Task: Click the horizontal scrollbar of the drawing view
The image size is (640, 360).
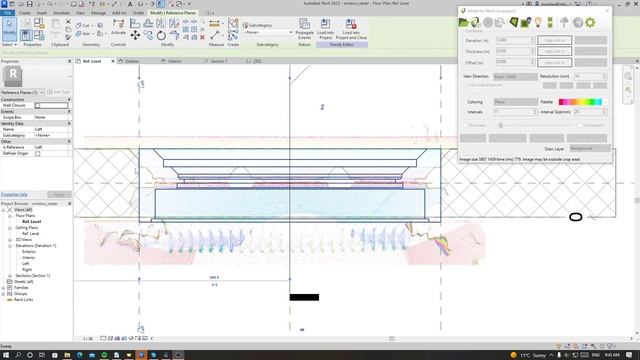Action: 391,338
